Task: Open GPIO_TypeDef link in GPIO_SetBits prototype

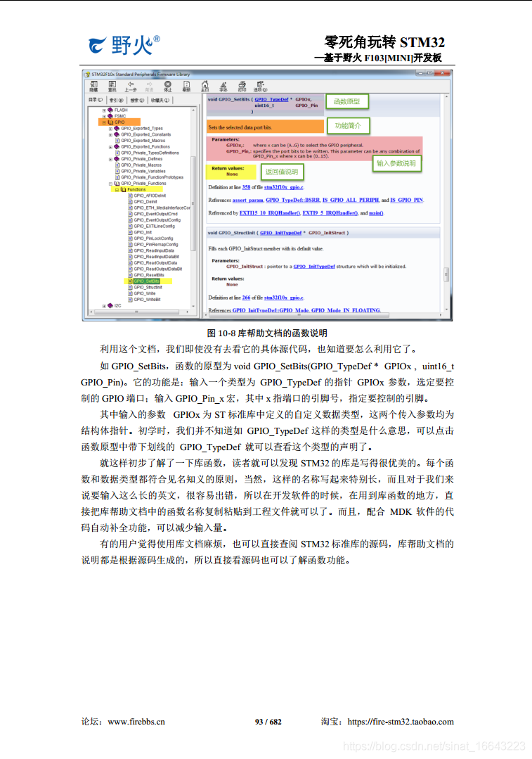Action: [271, 99]
